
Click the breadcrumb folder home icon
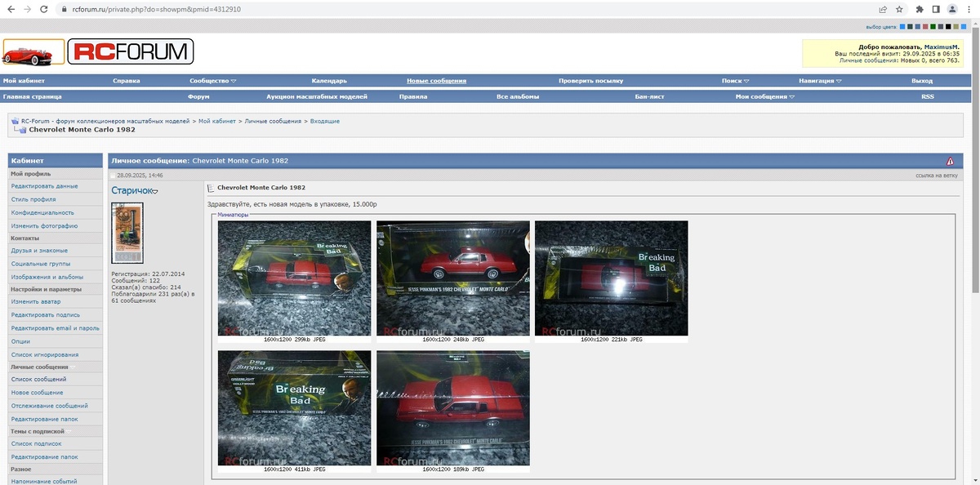[15, 121]
